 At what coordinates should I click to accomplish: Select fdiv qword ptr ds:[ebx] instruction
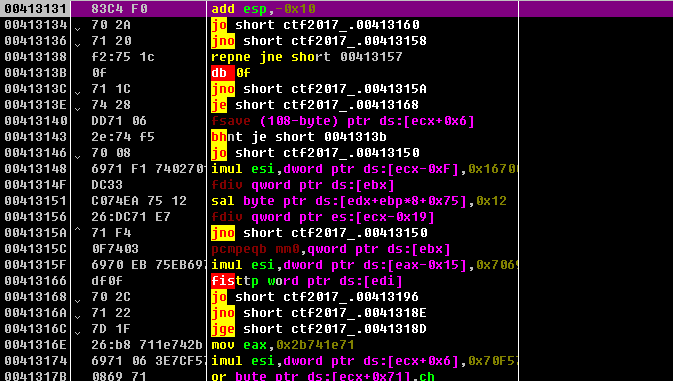click(x=303, y=185)
